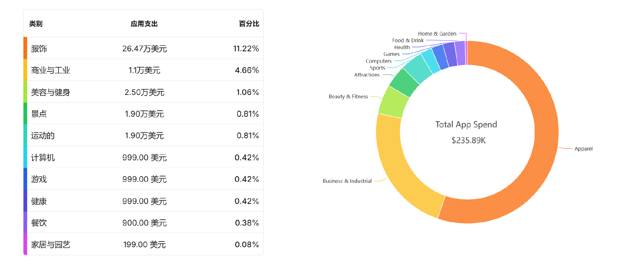
Task: Select the 美容与健身 table row
Action: click(144, 92)
